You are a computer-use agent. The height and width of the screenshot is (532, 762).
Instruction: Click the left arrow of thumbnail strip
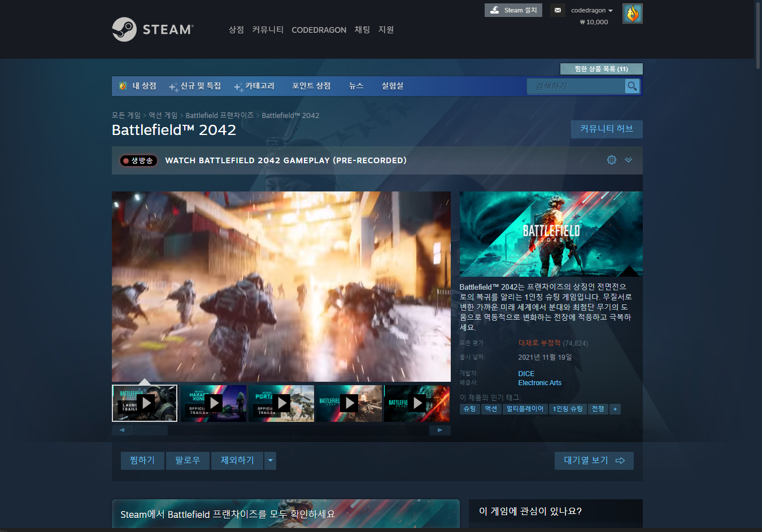coord(122,430)
